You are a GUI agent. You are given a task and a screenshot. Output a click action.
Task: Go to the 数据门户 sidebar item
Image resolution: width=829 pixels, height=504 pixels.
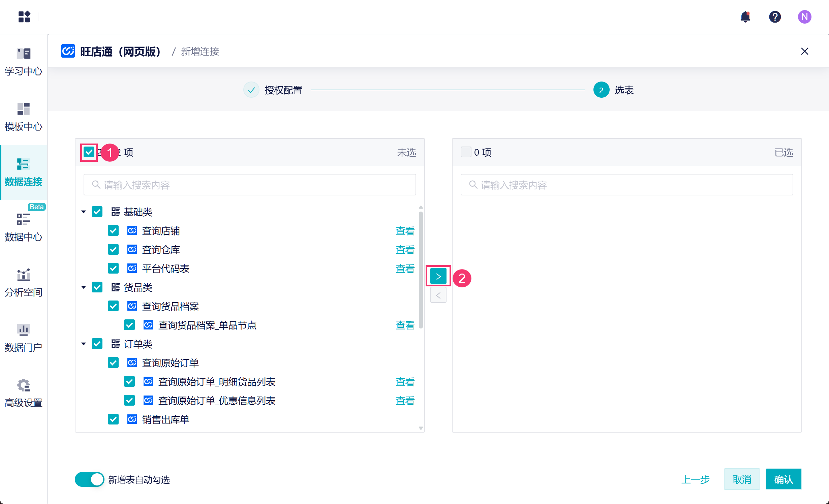24,338
